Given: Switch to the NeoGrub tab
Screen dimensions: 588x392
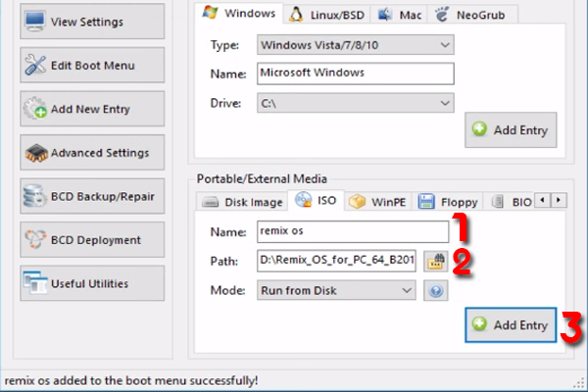Looking at the screenshot, I should [472, 15].
